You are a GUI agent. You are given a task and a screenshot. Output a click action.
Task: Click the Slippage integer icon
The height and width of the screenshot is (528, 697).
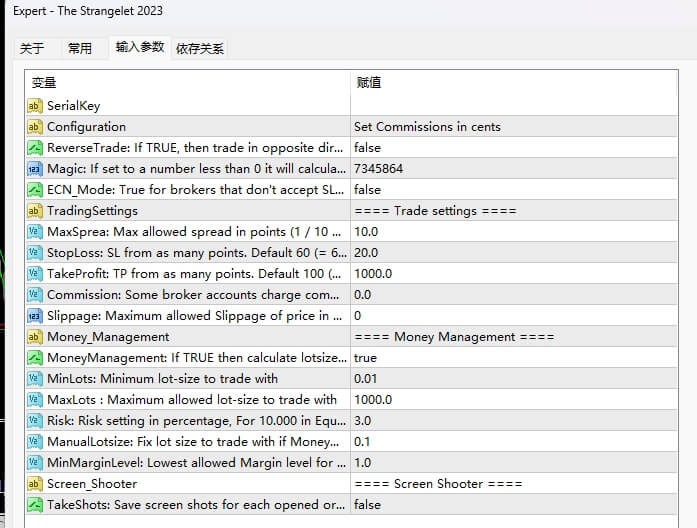point(35,316)
